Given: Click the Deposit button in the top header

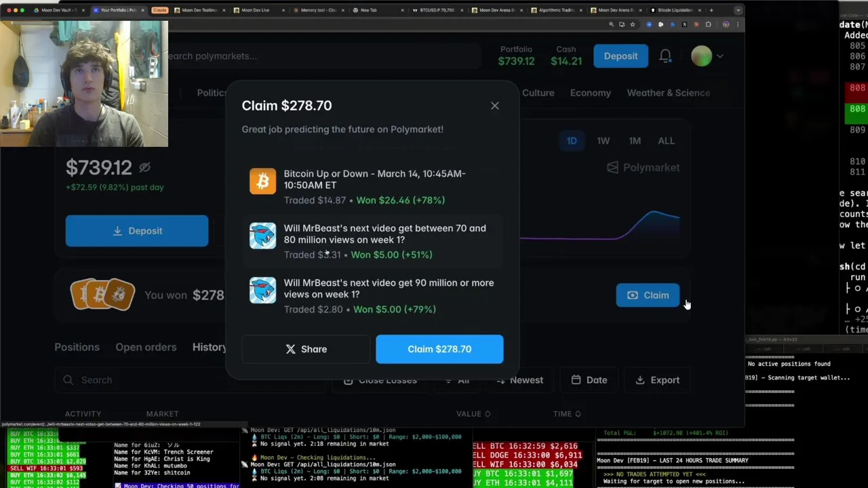Looking at the screenshot, I should [x=620, y=56].
